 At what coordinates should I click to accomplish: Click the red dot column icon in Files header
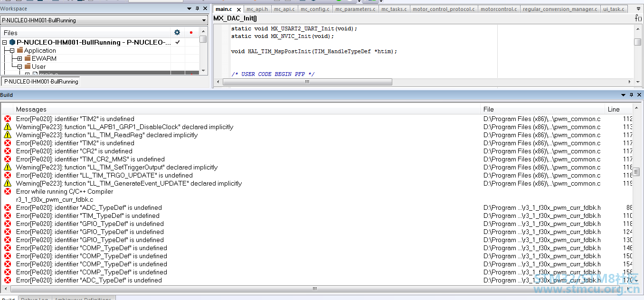click(x=191, y=33)
